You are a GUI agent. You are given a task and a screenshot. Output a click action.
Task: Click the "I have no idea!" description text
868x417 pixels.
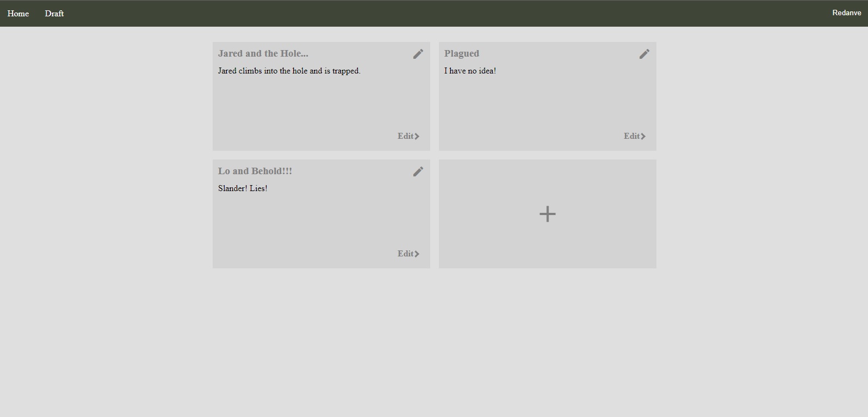pyautogui.click(x=470, y=71)
